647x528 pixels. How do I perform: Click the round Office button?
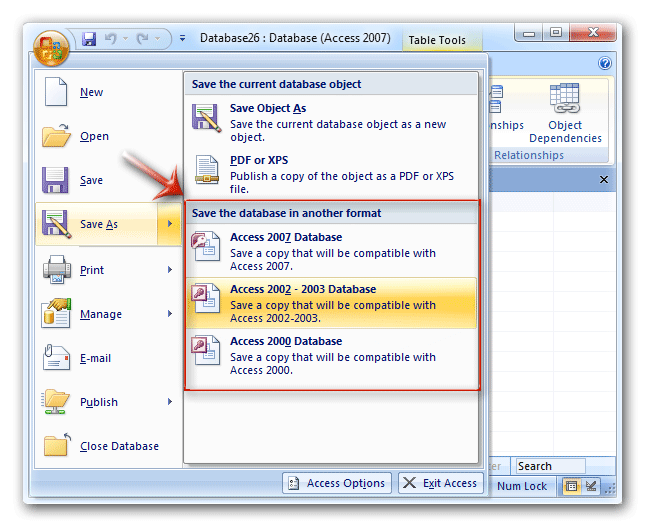50,46
